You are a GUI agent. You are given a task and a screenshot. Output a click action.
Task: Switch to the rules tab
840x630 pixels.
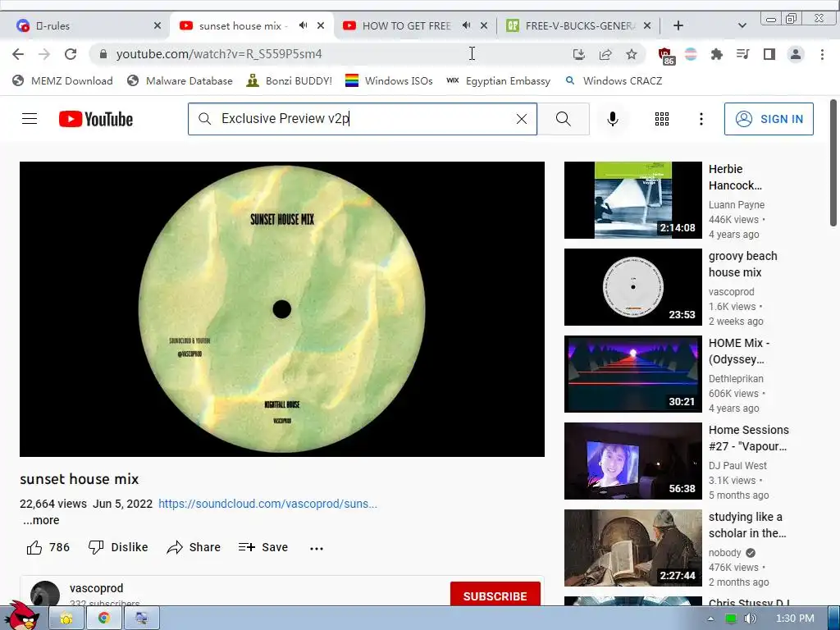[85, 25]
